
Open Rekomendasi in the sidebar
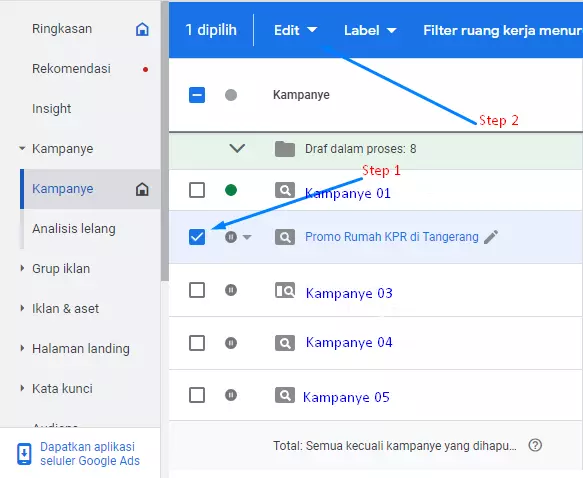pos(71,69)
